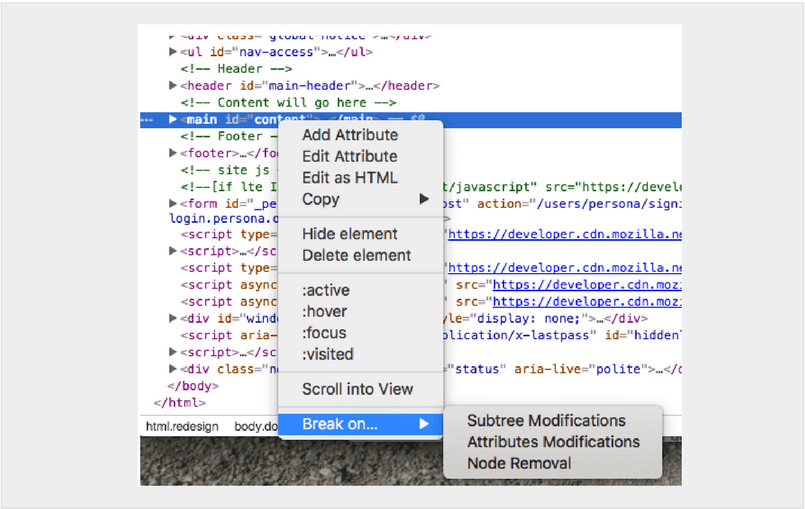Screen dimensions: 805x509
Task: Expand the header main-header node
Action: point(173,86)
